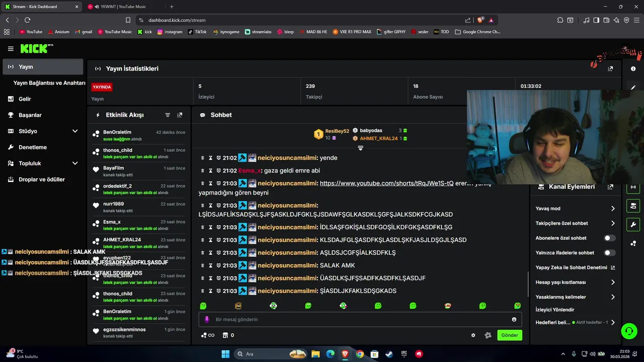Click the address bar URL dashboard.kick.com/stream
This screenshot has width=644, height=362.
177,20
